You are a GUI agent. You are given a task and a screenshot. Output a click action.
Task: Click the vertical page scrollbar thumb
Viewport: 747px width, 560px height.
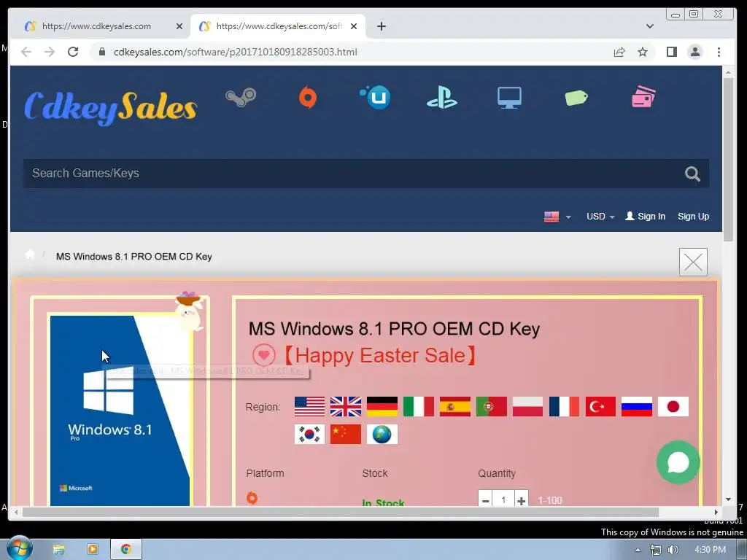click(x=728, y=160)
